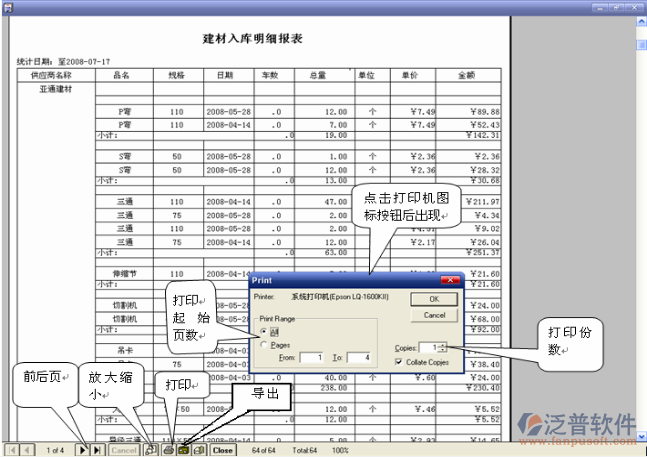This screenshot has height=457, width=647.
Task: Select the All print range option
Action: pyautogui.click(x=264, y=330)
